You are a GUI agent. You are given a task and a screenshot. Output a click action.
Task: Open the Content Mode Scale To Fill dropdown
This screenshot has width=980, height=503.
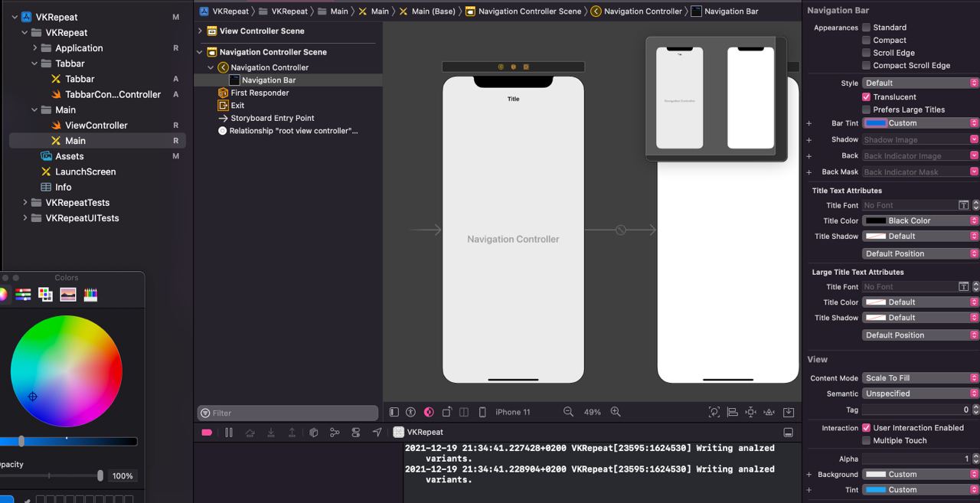point(920,378)
